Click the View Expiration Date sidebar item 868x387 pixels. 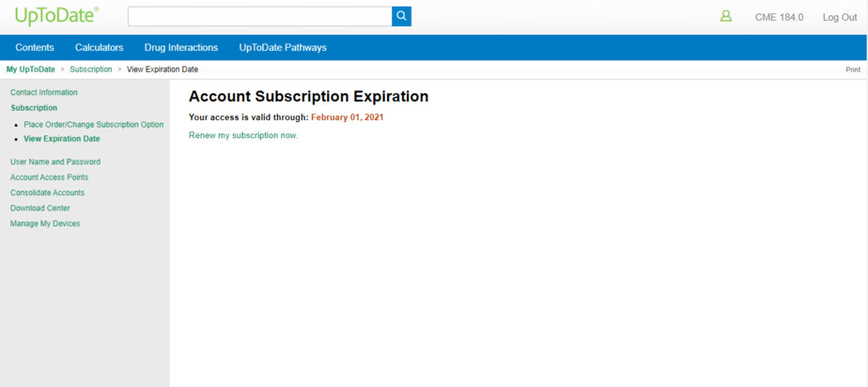(x=61, y=139)
